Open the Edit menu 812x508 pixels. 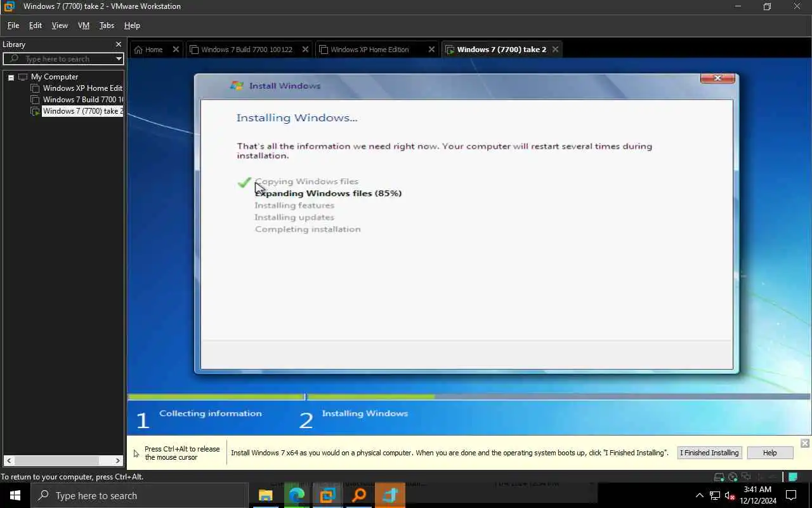click(36, 25)
